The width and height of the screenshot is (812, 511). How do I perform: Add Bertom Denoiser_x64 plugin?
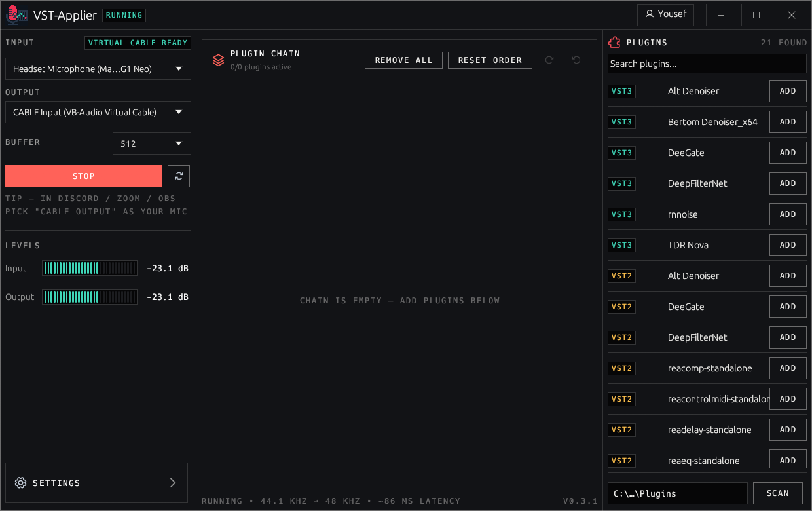pyautogui.click(x=788, y=122)
